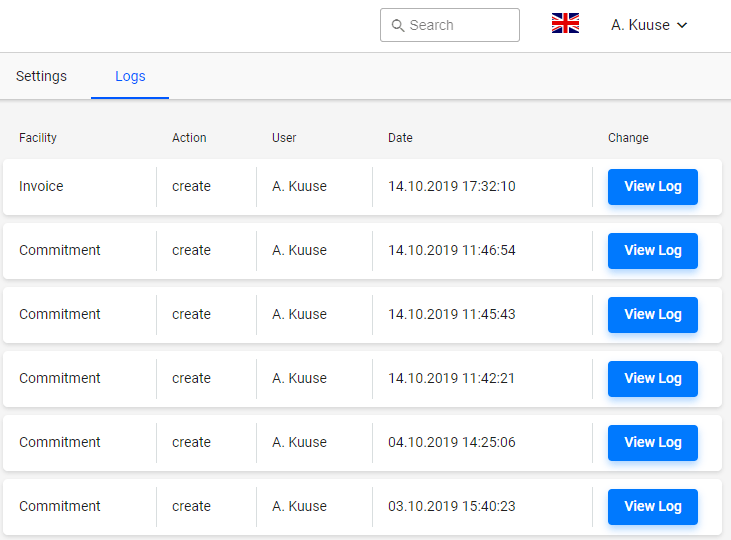View log for 03.10.2019 15:40:23 entry
Viewport: 731px width, 540px height.
652,506
